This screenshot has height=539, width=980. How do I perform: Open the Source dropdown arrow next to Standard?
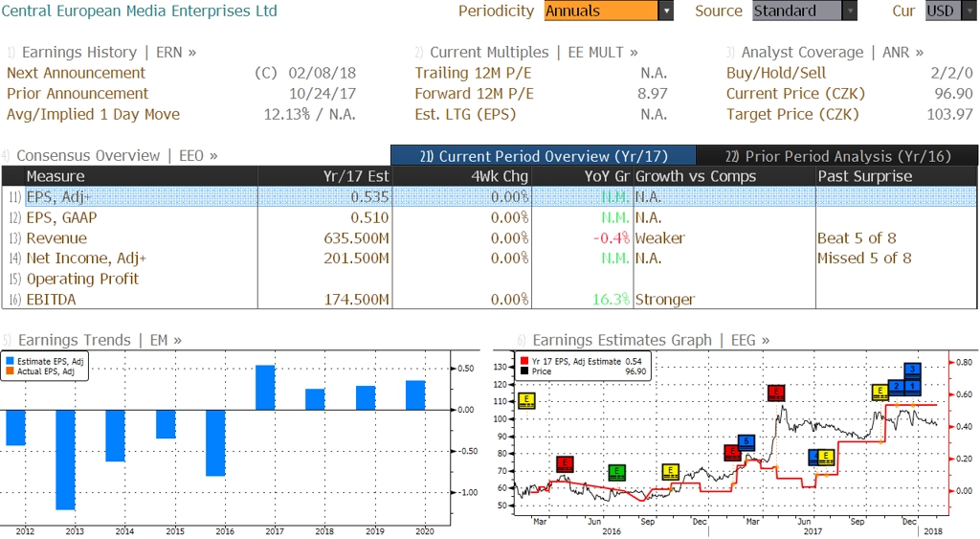click(x=850, y=11)
